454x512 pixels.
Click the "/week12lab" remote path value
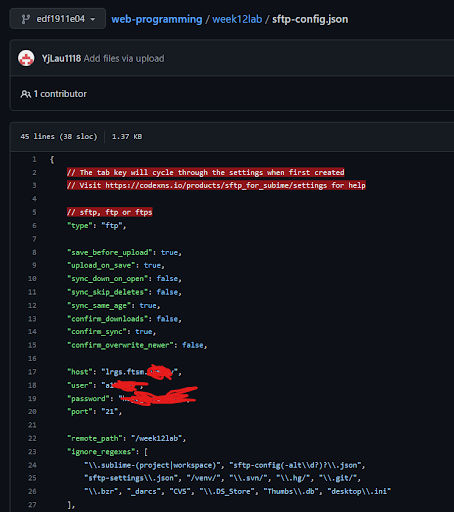(x=156, y=438)
